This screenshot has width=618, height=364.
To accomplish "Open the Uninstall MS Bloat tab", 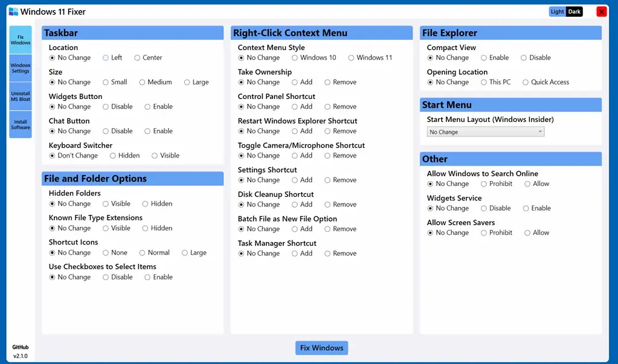I will pos(21,96).
